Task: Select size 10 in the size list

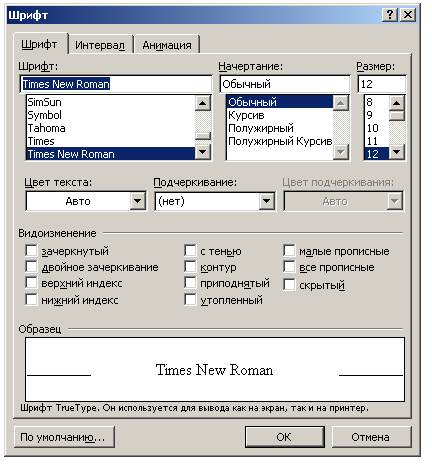Action: point(377,128)
